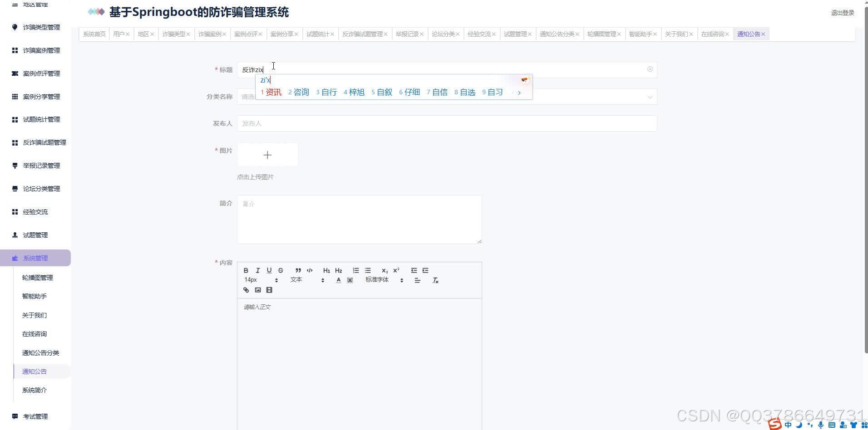Insert a video into the content editor
This screenshot has height=430, width=868.
pyautogui.click(x=269, y=290)
